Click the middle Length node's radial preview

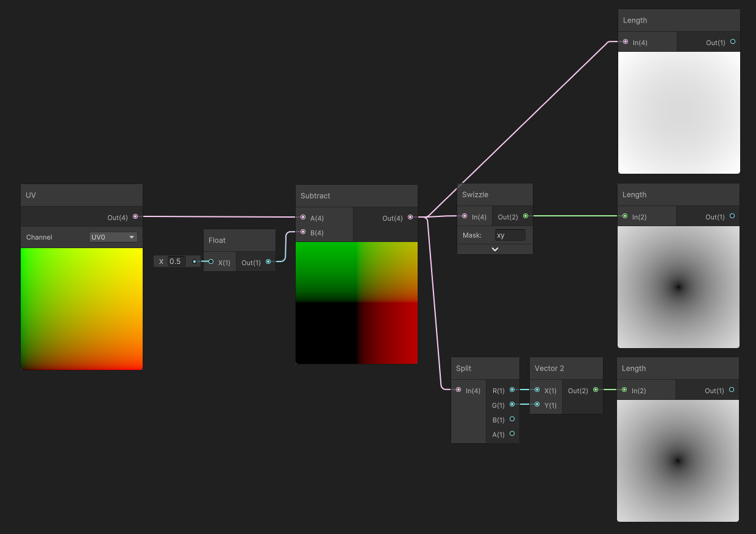[x=678, y=287]
